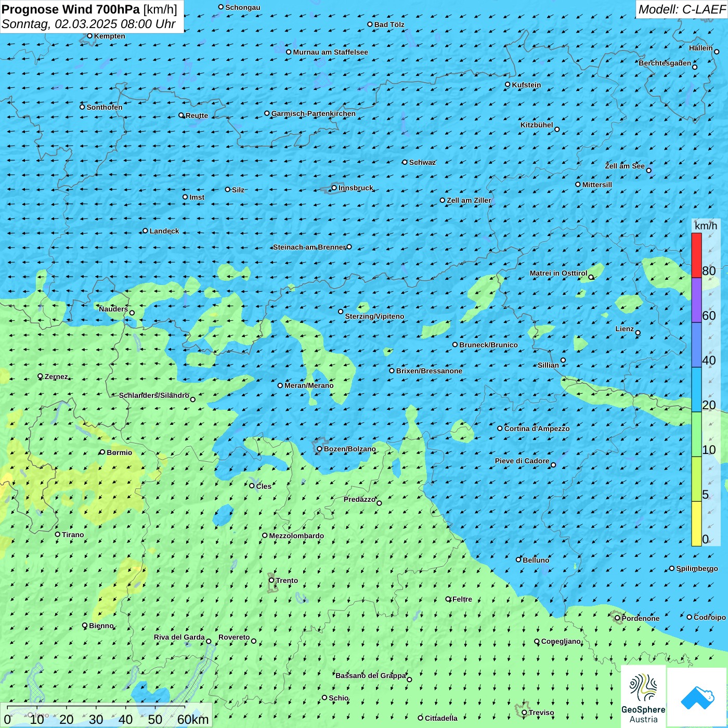The width and height of the screenshot is (728, 728).
Task: Click the Landeck location marker dot
Action: point(145,231)
